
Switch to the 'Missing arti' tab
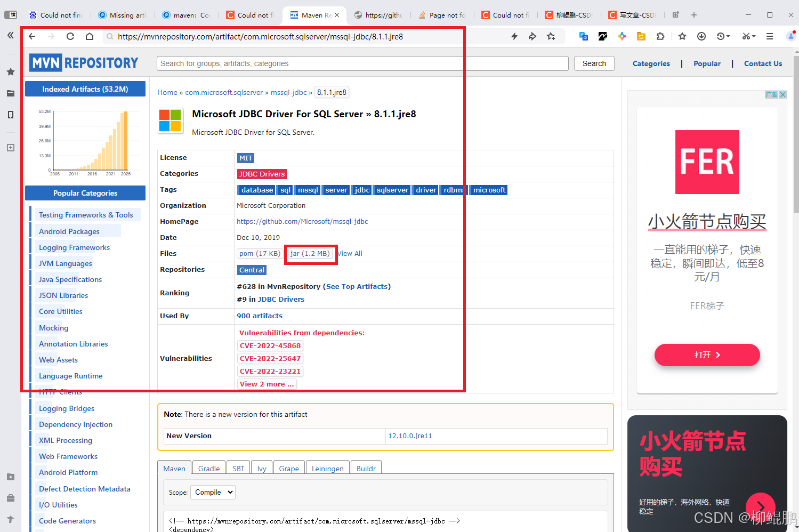tap(122, 15)
